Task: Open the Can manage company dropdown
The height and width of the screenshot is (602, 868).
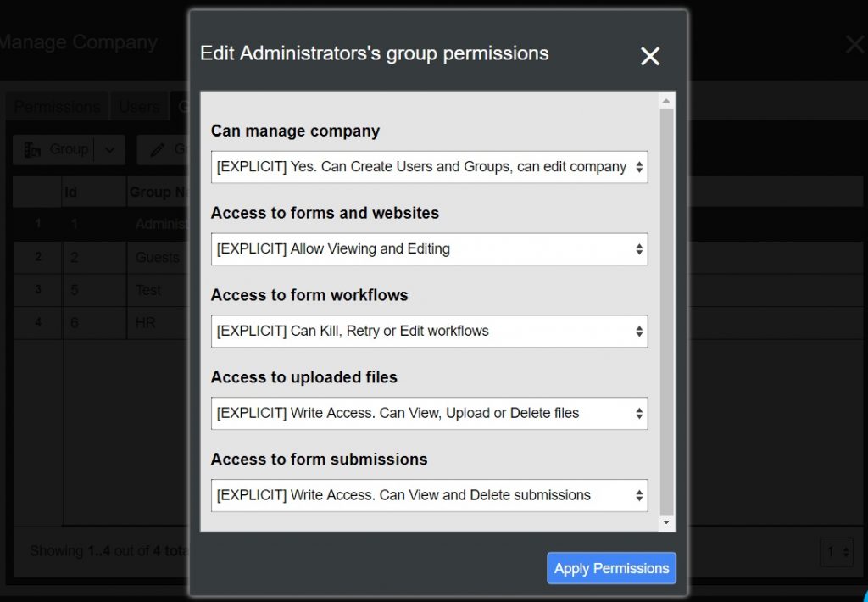Action: tap(429, 167)
